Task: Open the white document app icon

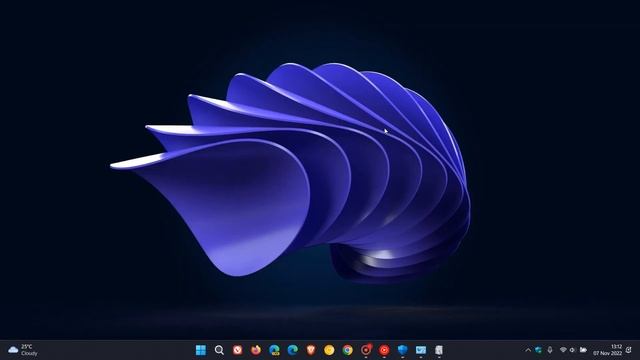Action: 439,350
